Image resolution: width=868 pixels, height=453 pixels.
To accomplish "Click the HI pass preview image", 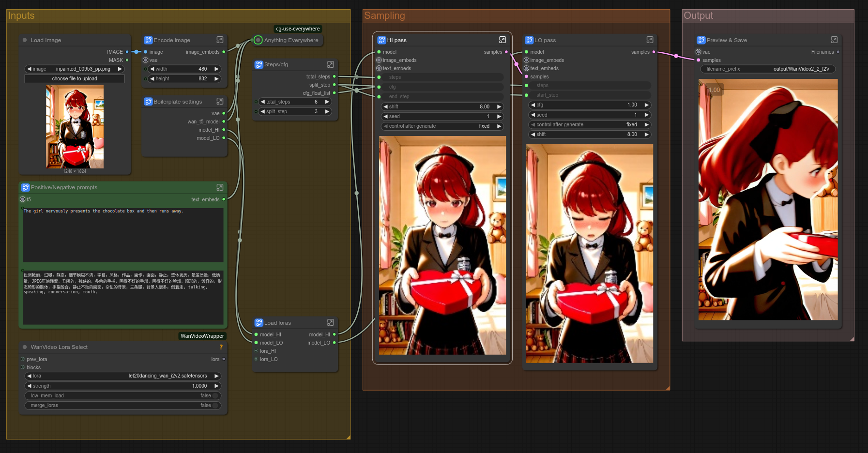I will coord(442,245).
